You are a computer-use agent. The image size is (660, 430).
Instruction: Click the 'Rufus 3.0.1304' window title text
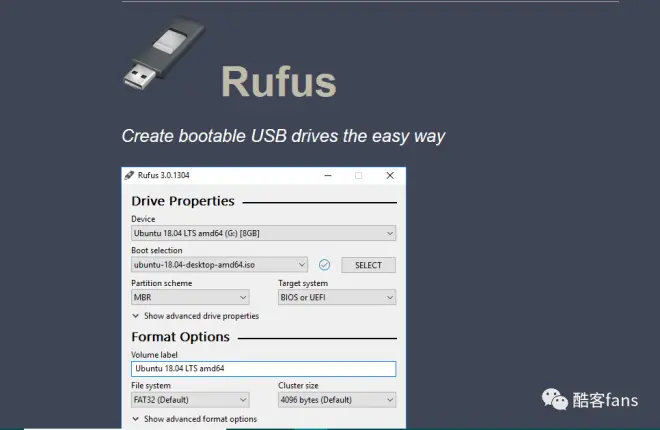tap(164, 175)
